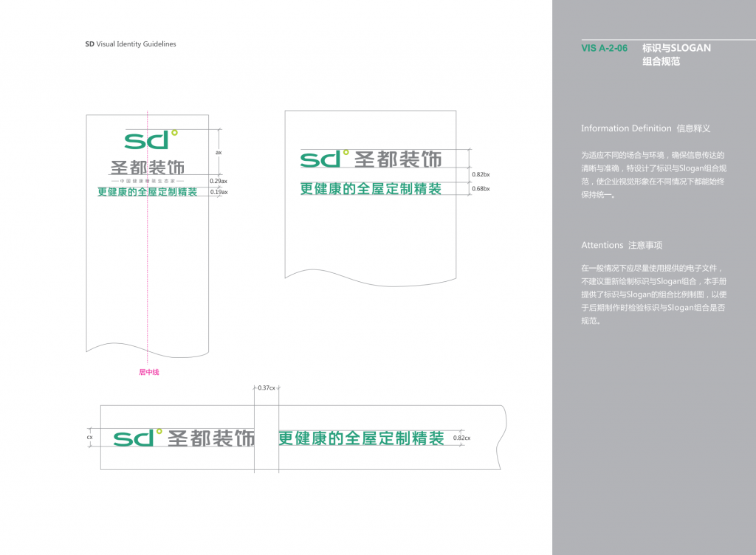The image size is (756, 555).
Task: Click the paragraph beginning "在一般情况下应尽量使用"
Action: 654,294
